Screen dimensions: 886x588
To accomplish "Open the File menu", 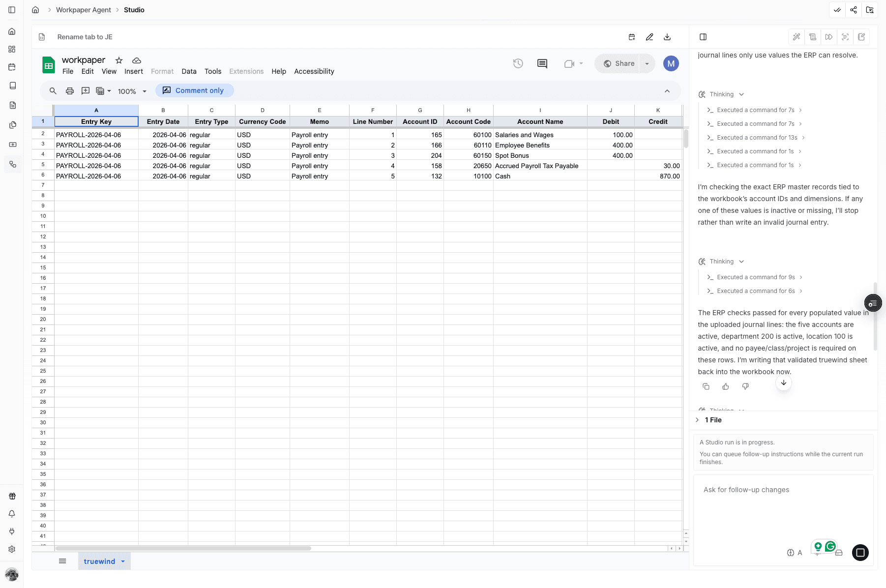I will (68, 71).
